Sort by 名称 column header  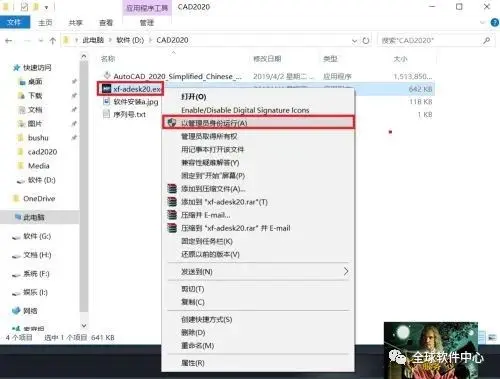(x=108, y=59)
